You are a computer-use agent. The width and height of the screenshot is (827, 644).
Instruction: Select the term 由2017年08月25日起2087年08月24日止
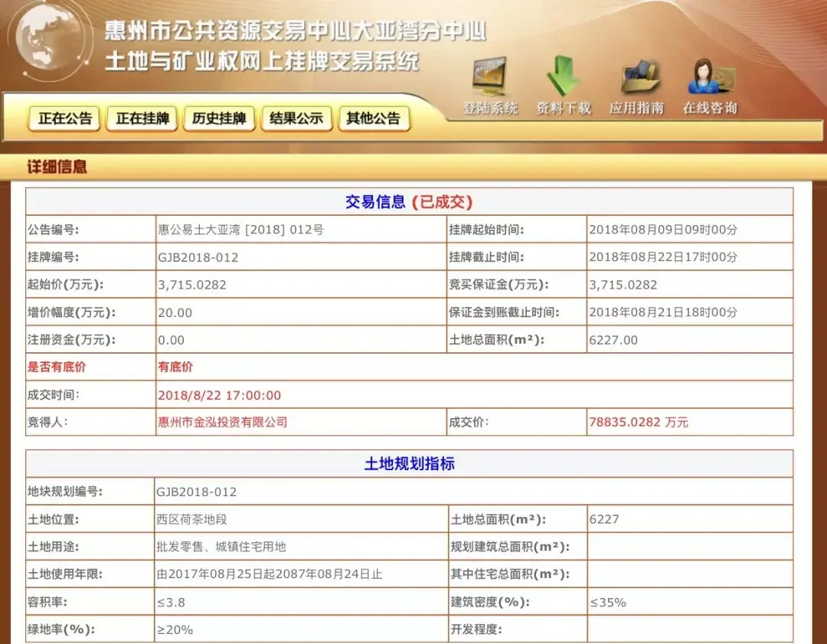269,574
